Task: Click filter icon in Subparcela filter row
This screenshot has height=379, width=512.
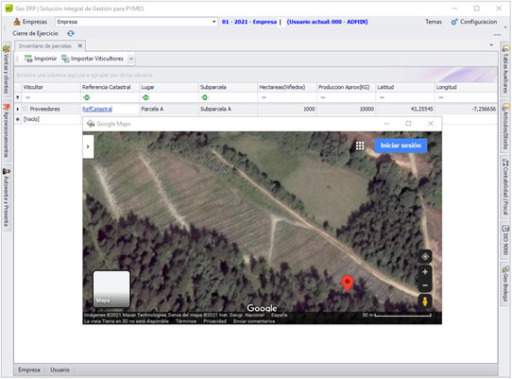Action: click(205, 98)
